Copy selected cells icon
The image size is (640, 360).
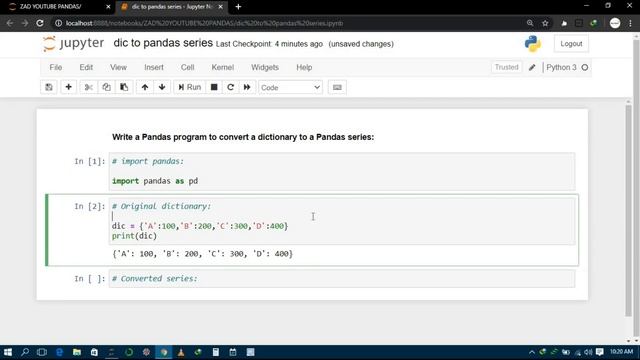(x=106, y=87)
